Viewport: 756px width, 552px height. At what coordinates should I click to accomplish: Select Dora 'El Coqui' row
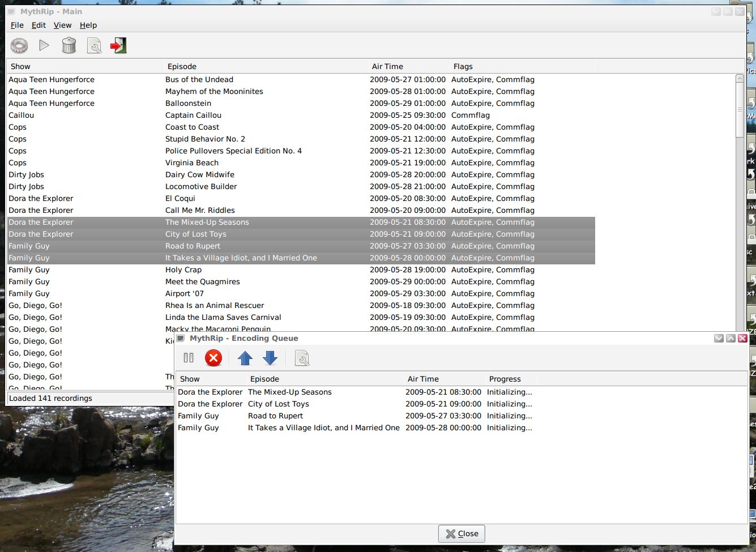[301, 198]
